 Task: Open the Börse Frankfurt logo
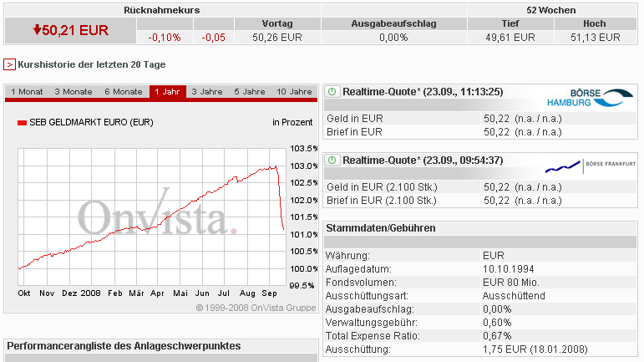pos(590,166)
